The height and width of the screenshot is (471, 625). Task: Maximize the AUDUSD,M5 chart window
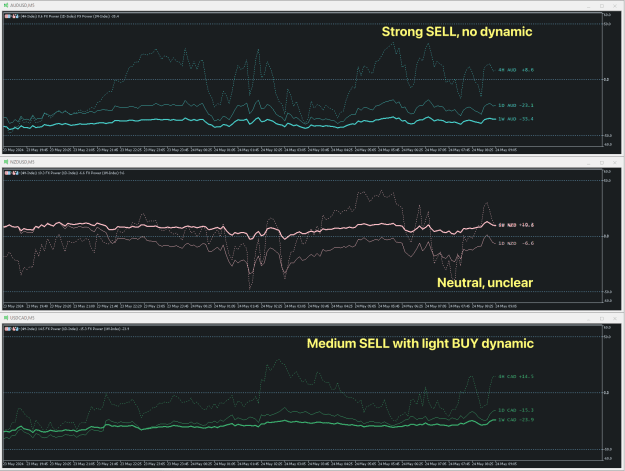coord(602,6)
